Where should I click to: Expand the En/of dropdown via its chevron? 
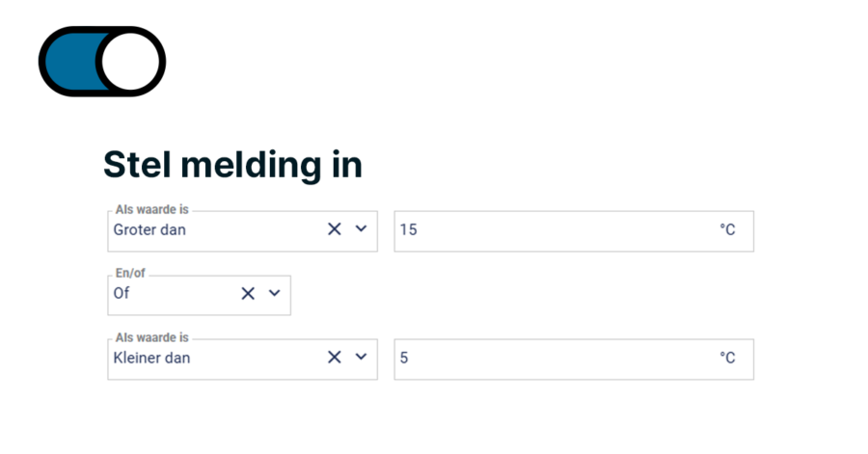275,293
